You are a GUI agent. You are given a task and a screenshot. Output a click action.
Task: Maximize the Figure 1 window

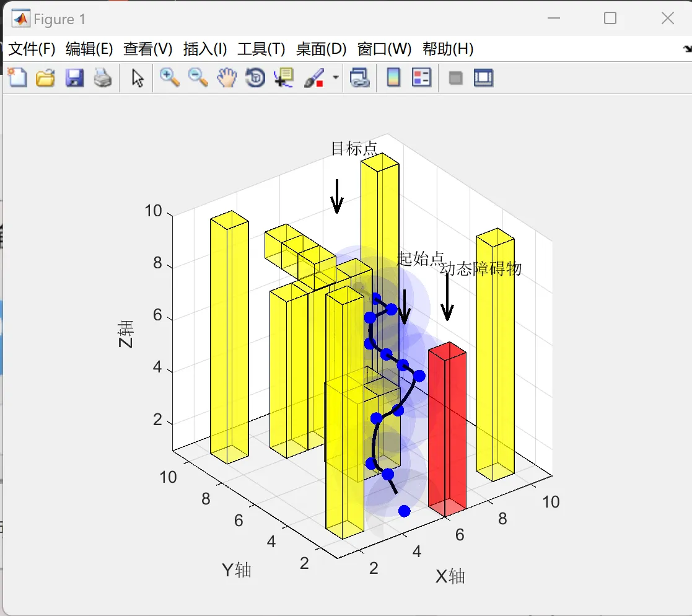coord(610,18)
